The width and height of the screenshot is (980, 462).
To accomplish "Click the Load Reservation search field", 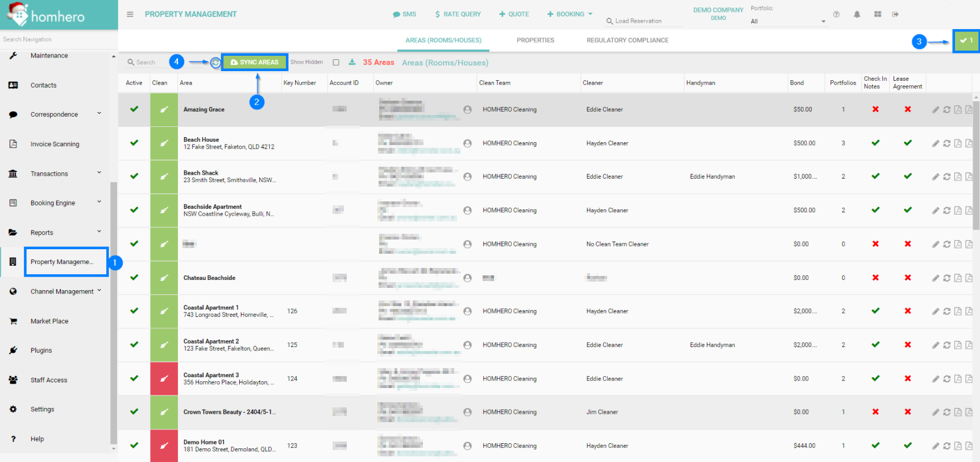I will tap(642, 21).
